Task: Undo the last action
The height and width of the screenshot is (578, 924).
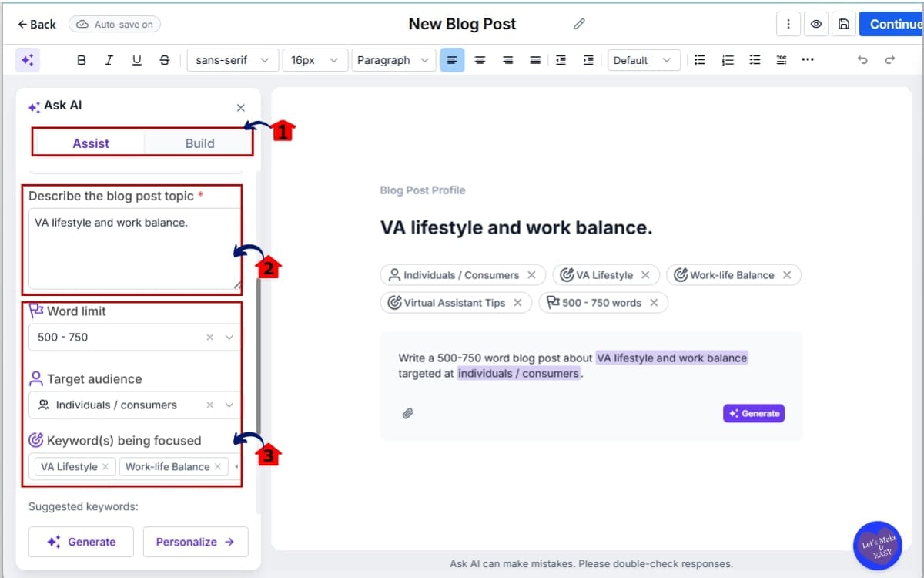Action: [x=862, y=60]
